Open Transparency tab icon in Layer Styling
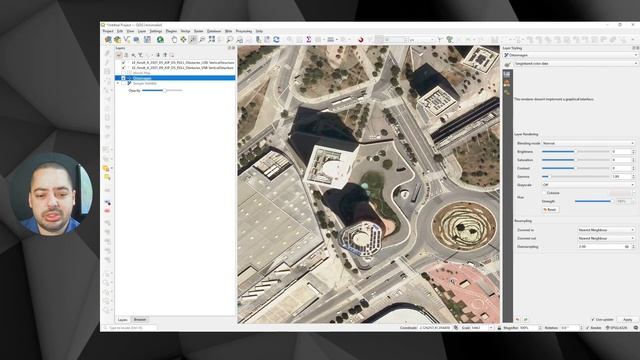Image resolution: width=640 pixels, height=360 pixels. [x=507, y=83]
